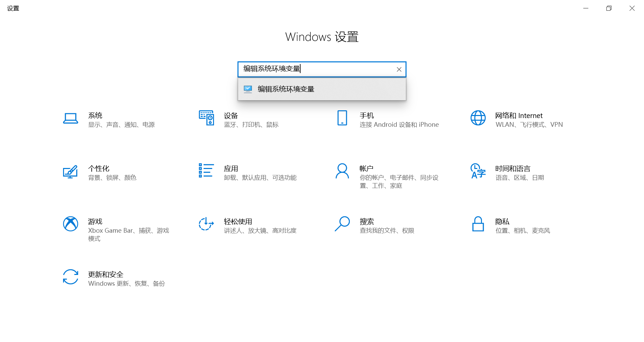Open the 帐户 (Accounts) settings icon
The height and width of the screenshot is (342, 644).
coord(342,171)
